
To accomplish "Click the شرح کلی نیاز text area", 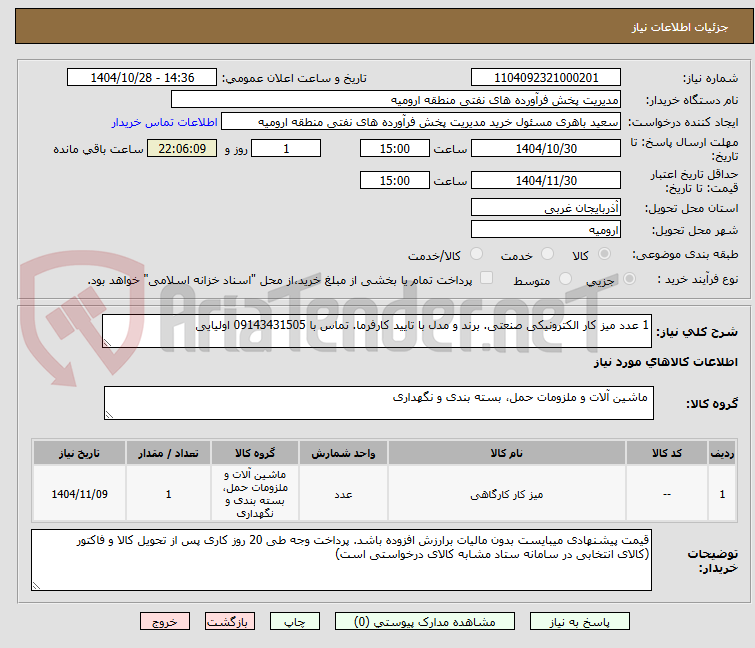I will (x=377, y=331).
